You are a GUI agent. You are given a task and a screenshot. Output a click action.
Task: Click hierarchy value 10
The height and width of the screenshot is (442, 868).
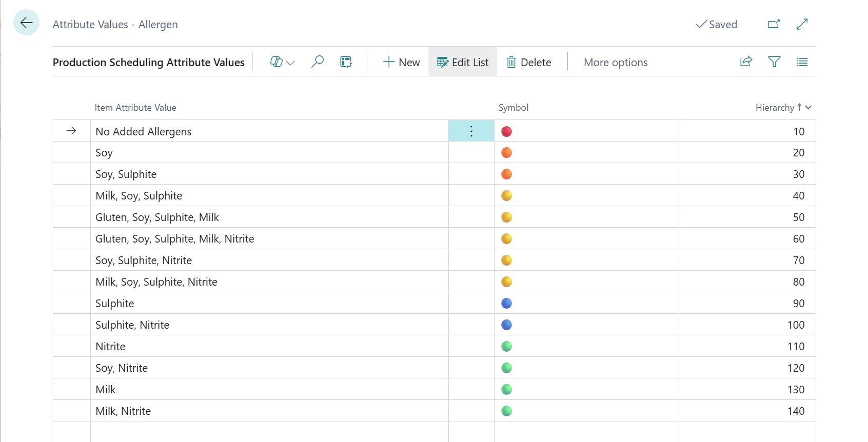click(x=799, y=132)
